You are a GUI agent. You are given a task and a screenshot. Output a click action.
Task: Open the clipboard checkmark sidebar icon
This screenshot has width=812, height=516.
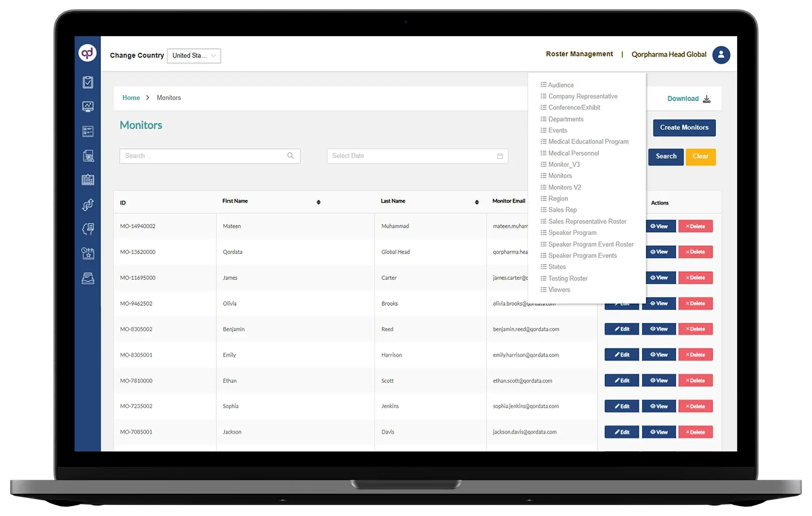(x=88, y=82)
